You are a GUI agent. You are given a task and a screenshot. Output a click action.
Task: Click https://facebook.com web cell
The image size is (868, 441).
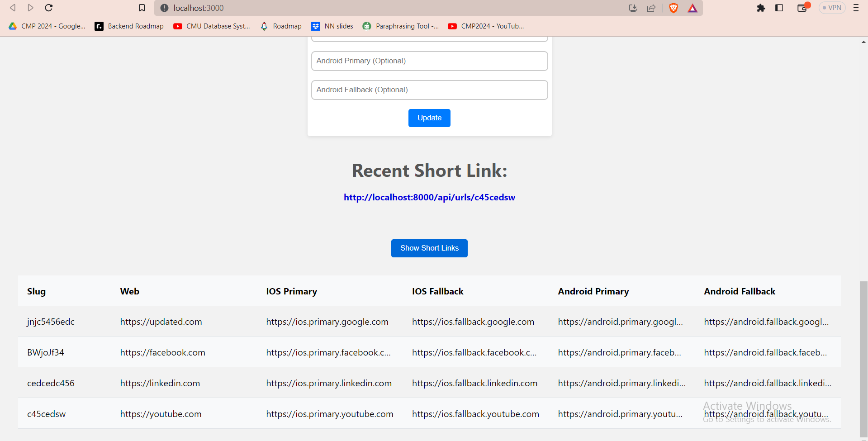coord(163,352)
